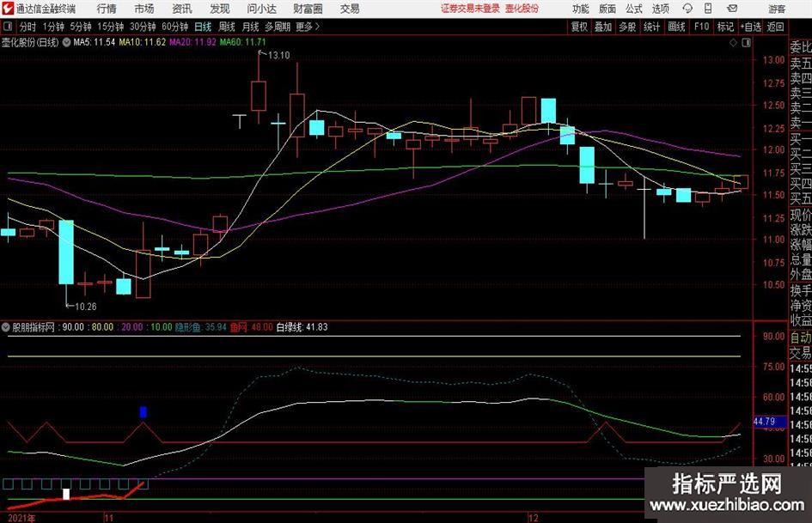This screenshot has height=523, width=812.
Task: Select the 周线 weekly chart tab
Action: click(x=226, y=27)
